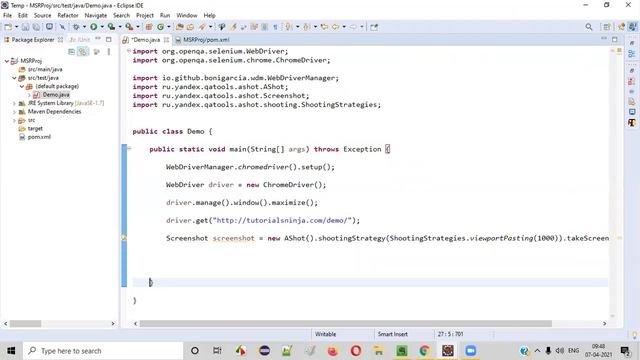Image resolution: width=640 pixels, height=360 pixels.
Task: Expand JRE System Library node
Action: pyautogui.click(x=14, y=103)
